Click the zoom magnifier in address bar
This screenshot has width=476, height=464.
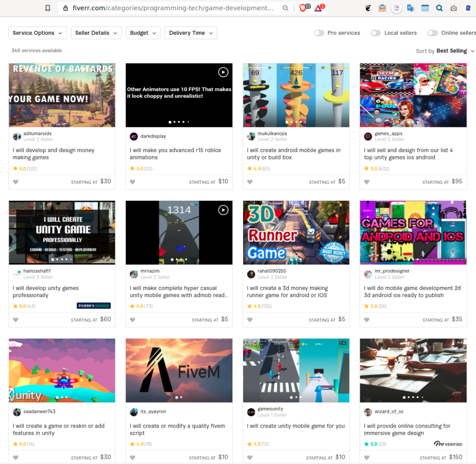(x=285, y=8)
